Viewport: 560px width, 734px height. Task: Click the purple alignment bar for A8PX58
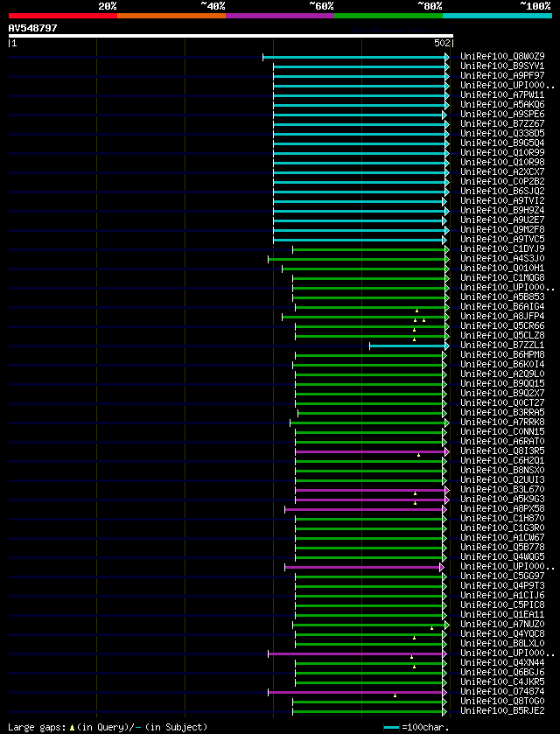(366, 509)
